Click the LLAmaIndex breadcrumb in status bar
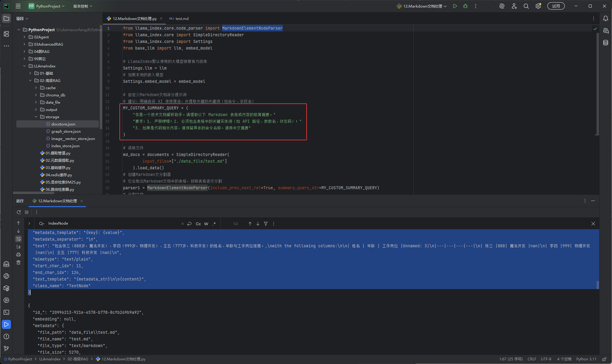The height and width of the screenshot is (364, 612). (x=50, y=359)
